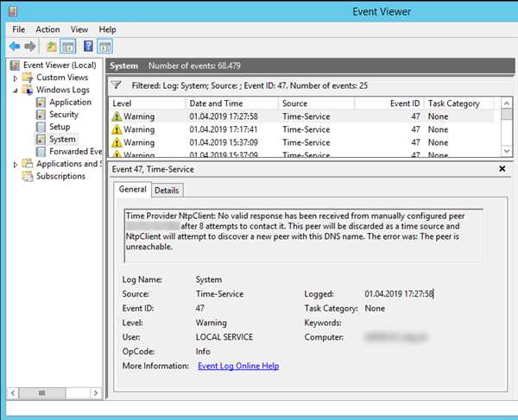This screenshot has height=420, width=518.
Task: Click the User value LOCAL SERVICE
Action: point(224,337)
